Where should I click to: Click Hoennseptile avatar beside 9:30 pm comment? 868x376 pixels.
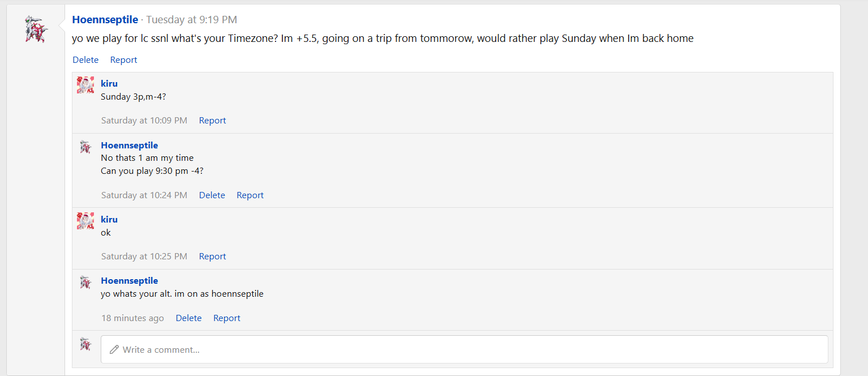click(x=85, y=147)
